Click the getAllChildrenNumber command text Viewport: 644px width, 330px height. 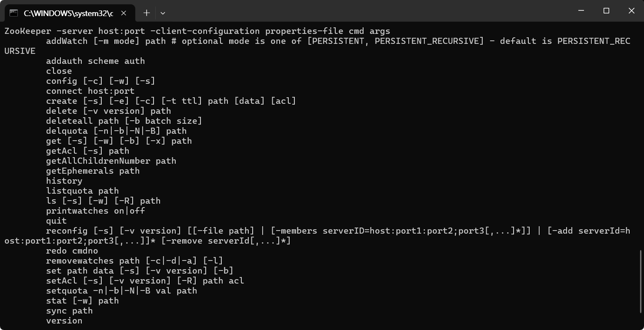tap(98, 161)
